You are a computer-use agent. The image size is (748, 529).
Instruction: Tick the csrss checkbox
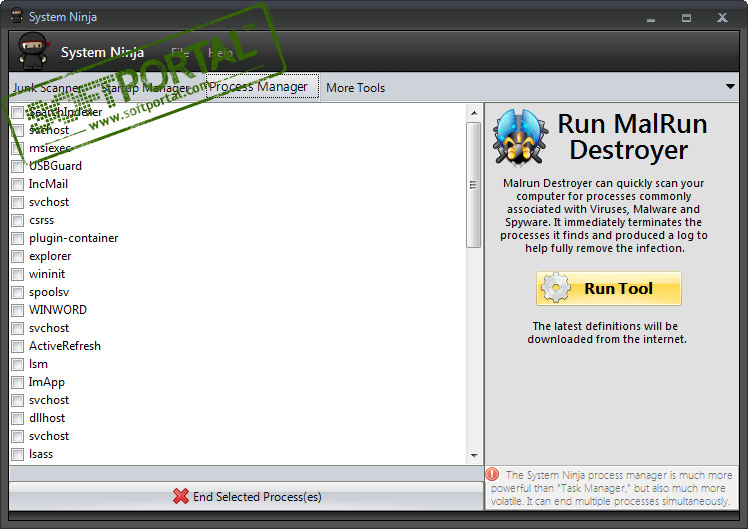tap(18, 220)
